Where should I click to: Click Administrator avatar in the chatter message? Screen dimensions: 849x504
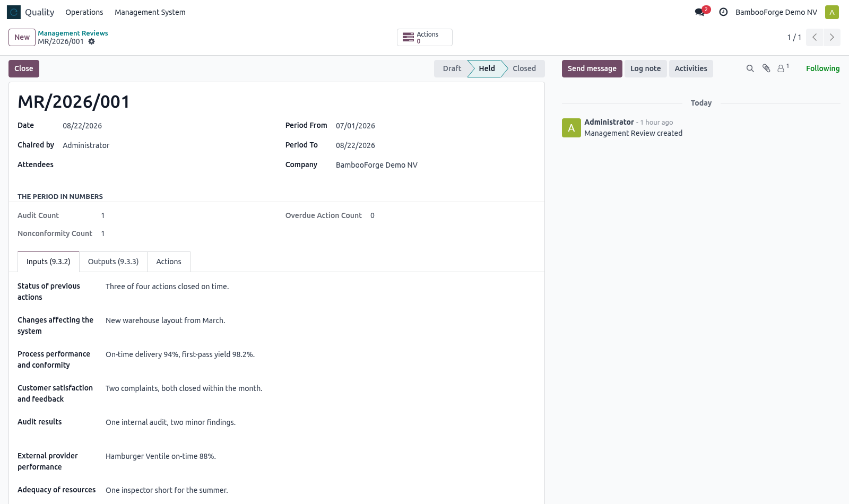click(571, 128)
